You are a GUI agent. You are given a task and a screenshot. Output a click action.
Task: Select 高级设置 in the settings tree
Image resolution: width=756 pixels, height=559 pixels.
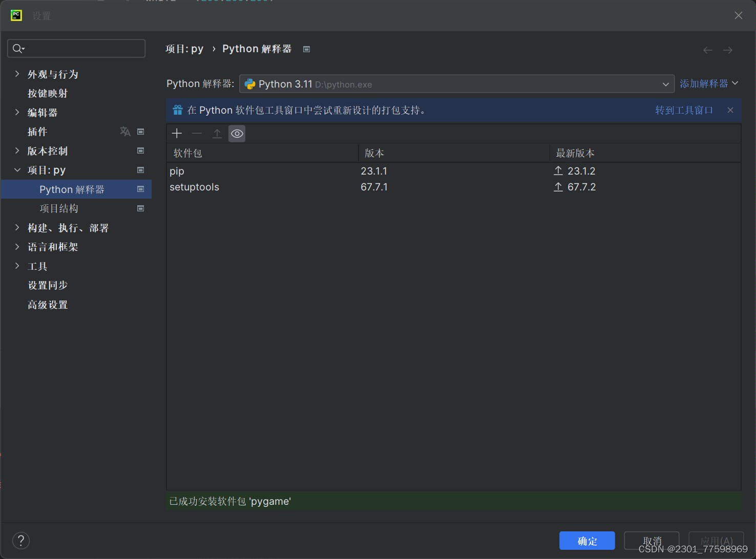[48, 305]
